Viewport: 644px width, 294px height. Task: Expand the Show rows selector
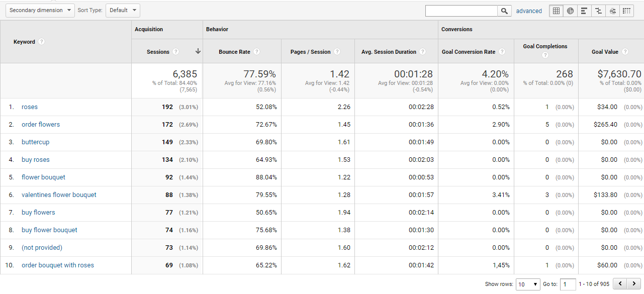(x=528, y=284)
